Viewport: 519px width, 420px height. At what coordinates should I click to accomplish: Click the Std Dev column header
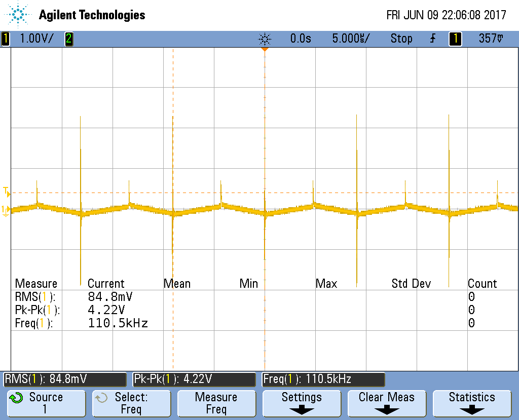[411, 284]
